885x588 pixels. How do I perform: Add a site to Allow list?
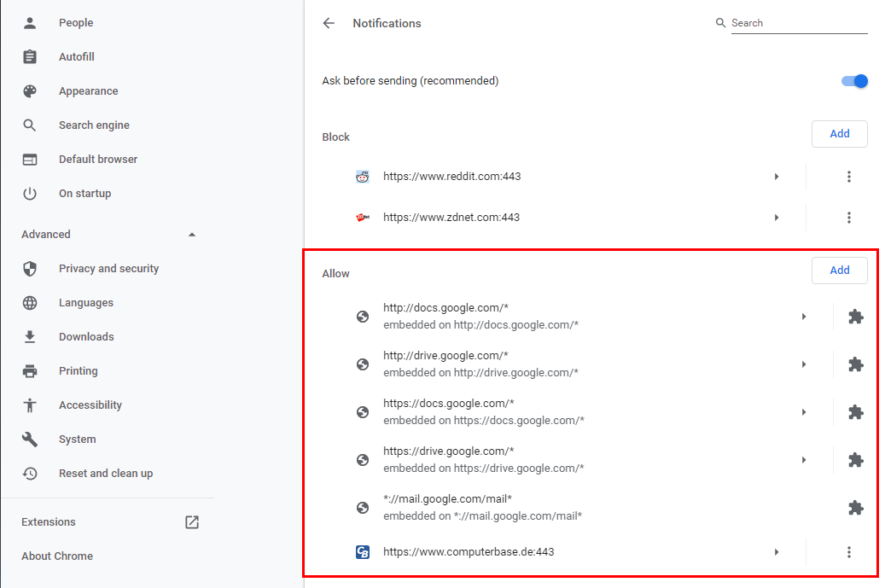(x=839, y=271)
